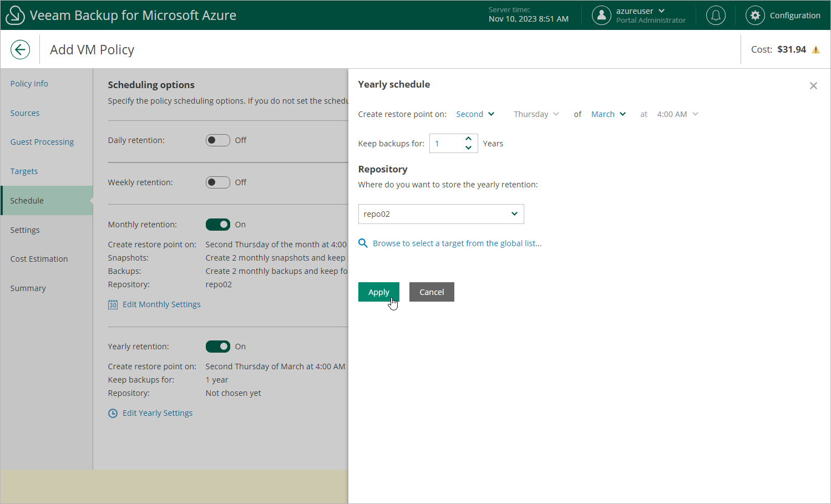831x504 pixels.
Task: Open the Configuration gear icon
Action: 755,16
